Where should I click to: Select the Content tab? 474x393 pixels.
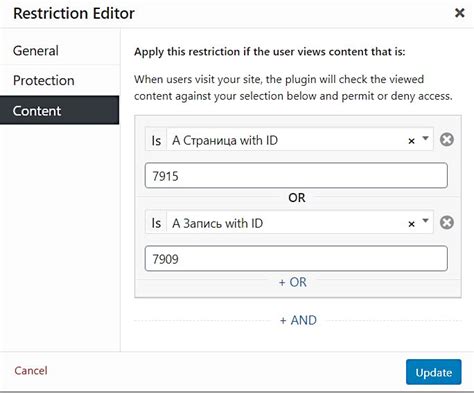click(x=60, y=110)
